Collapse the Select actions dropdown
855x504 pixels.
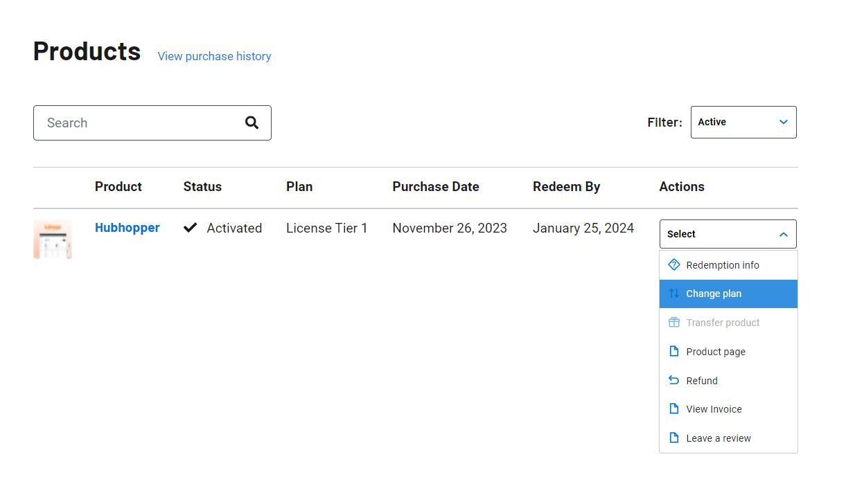tap(728, 234)
